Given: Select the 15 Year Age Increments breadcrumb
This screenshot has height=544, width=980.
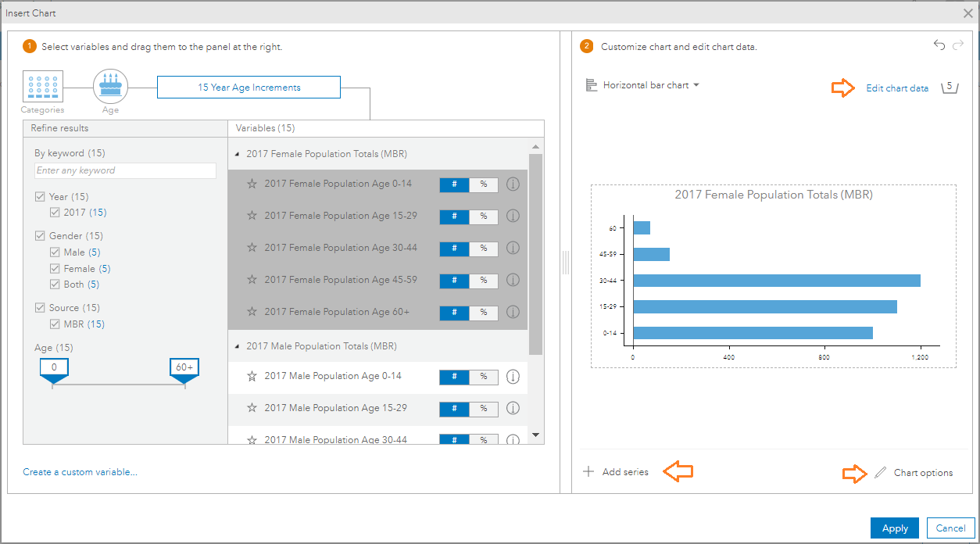Looking at the screenshot, I should [249, 88].
